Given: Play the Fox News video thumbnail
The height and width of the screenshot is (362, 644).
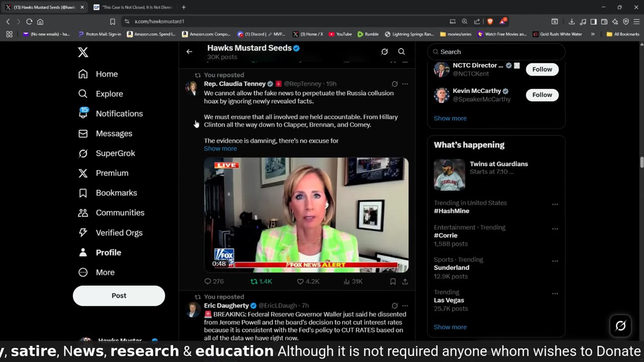Looking at the screenshot, I should [306, 215].
